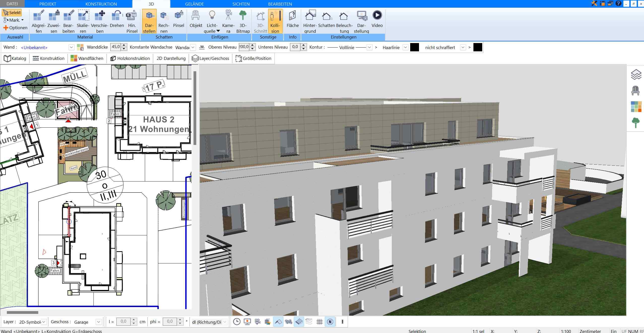Open the Mark. dropdown menu

[14, 20]
